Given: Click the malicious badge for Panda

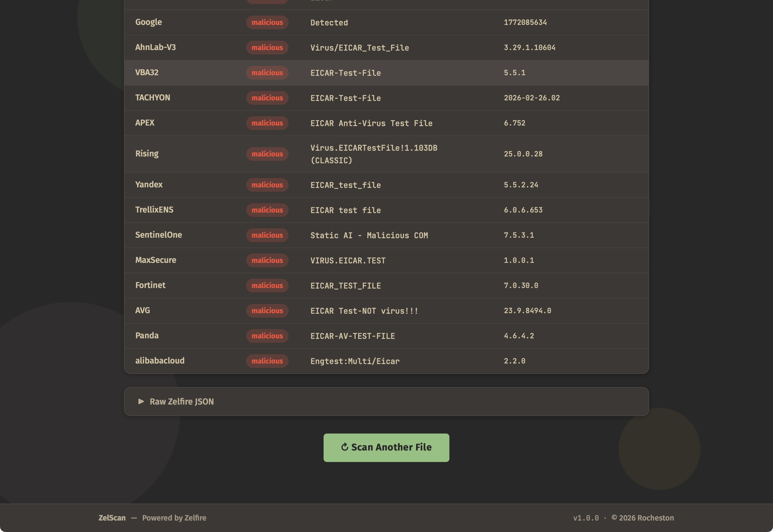Looking at the screenshot, I should (267, 336).
